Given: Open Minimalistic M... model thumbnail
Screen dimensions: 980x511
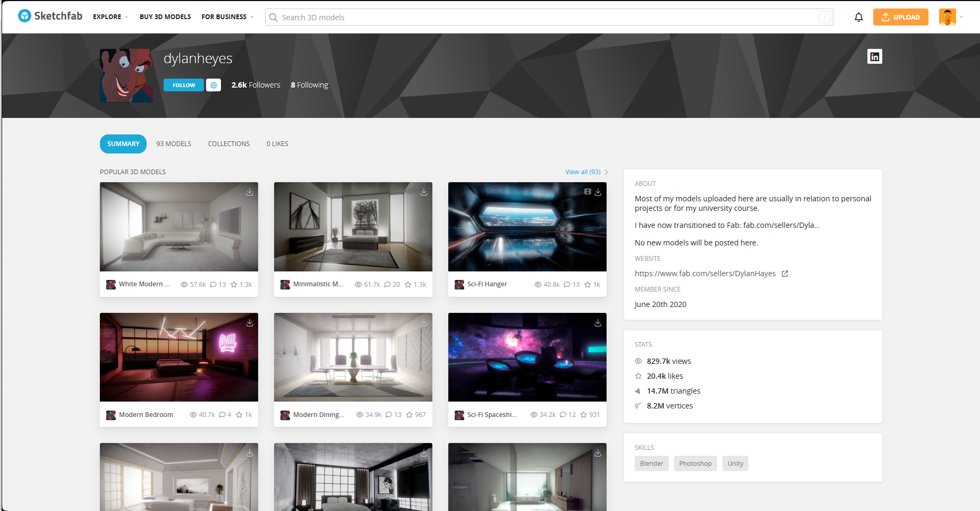Looking at the screenshot, I should (353, 227).
